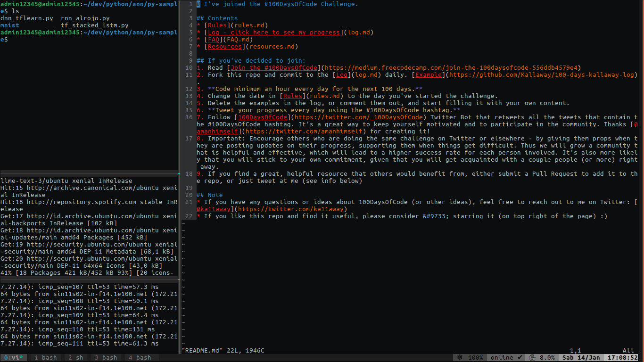Click the 'Join the #100DaysOfCode' link

click(x=274, y=68)
